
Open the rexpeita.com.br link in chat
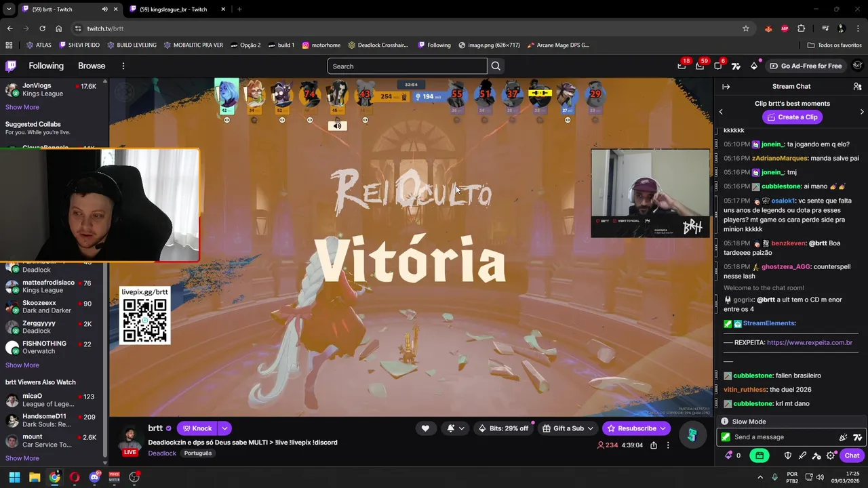point(810,343)
